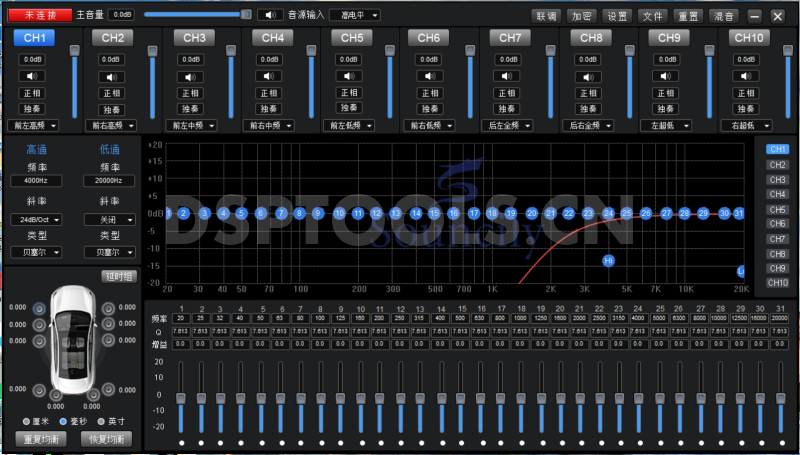Image resolution: width=800 pixels, height=455 pixels.
Task: Toggle phase 正相 for CH5
Action: click(349, 92)
